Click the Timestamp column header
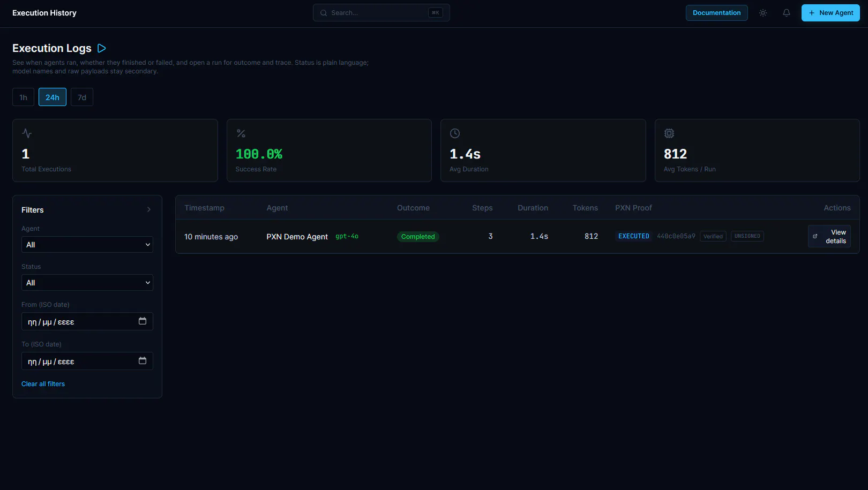868x490 pixels. [x=205, y=208]
